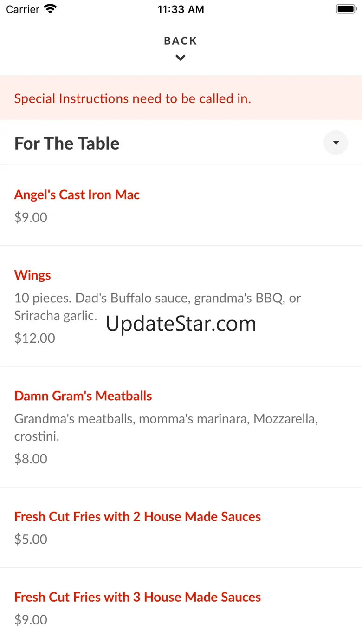Select the Wings menu item
The width and height of the screenshot is (362, 644).
32,275
